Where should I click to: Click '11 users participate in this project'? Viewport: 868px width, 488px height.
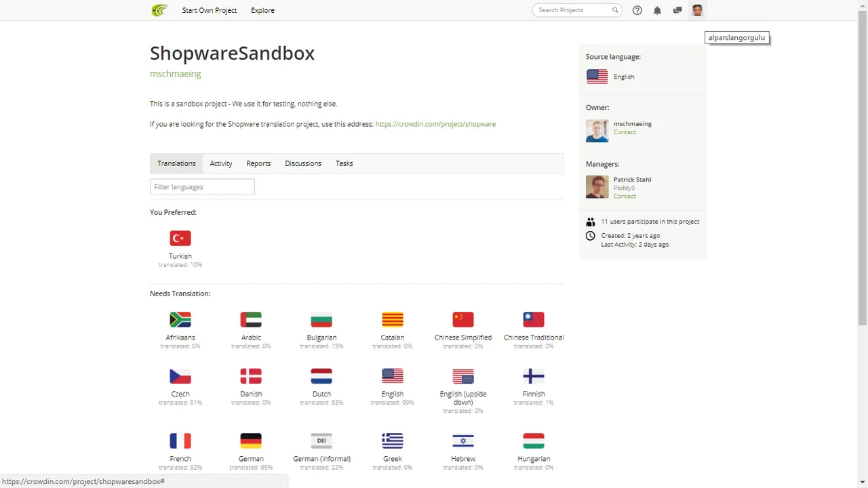(x=650, y=222)
